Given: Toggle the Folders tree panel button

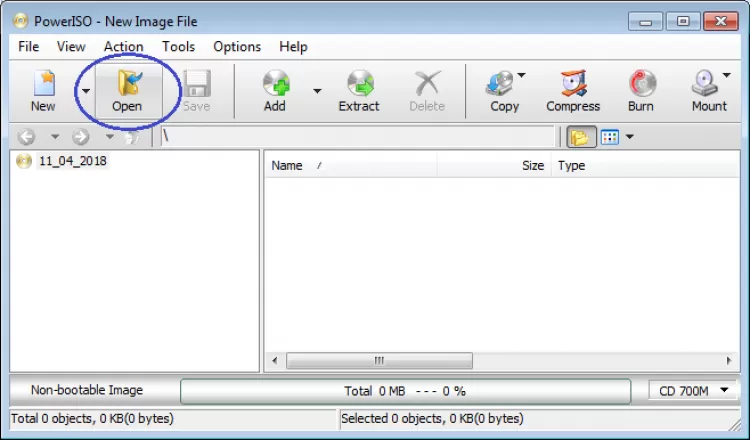Looking at the screenshot, I should 581,137.
